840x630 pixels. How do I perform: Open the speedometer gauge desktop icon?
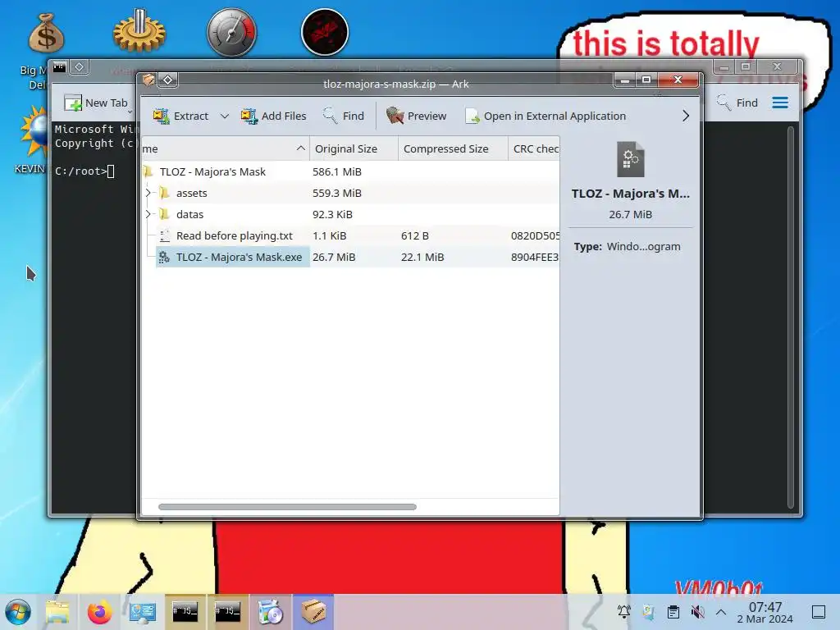[x=232, y=33]
